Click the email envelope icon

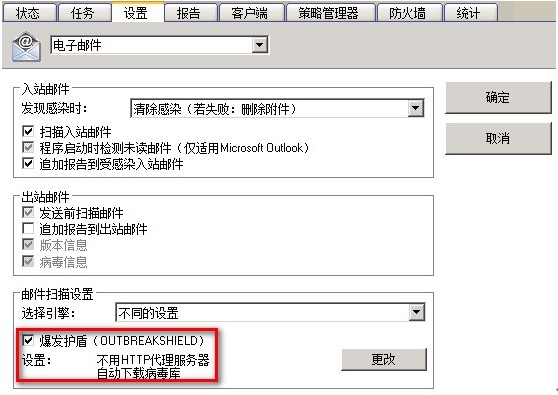[26, 47]
